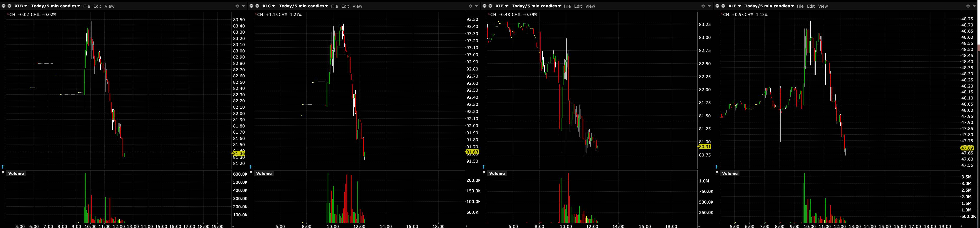Hide the CH label in XLB chart
Viewport: 980px width, 228px height.
pyautogui.click(x=8, y=14)
